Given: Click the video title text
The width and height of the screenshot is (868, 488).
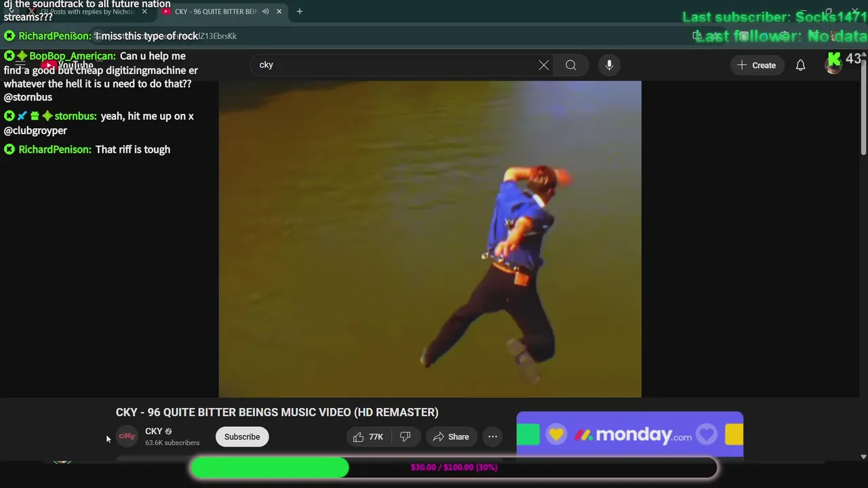Looking at the screenshot, I should pos(277,412).
